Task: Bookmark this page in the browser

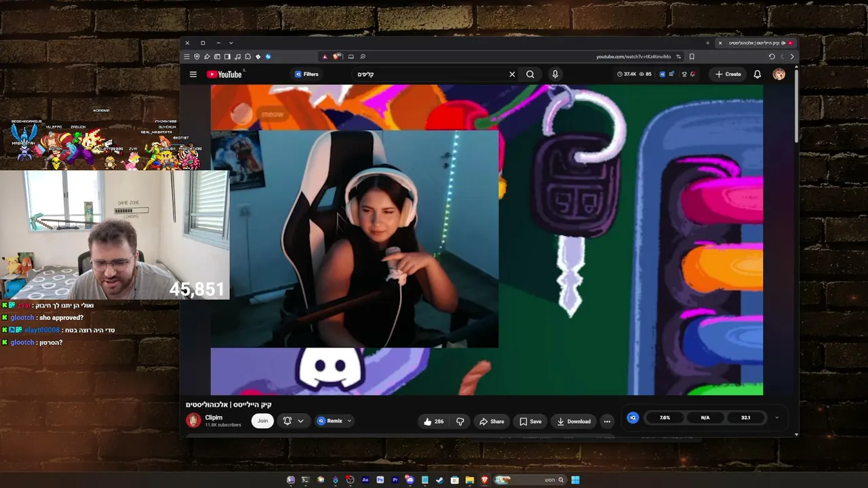Action: [692, 57]
